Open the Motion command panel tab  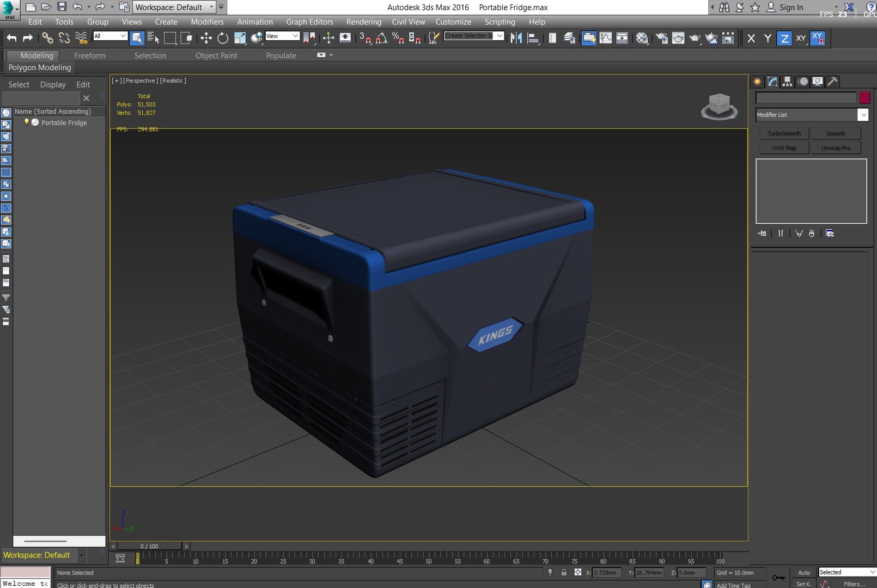coord(803,82)
